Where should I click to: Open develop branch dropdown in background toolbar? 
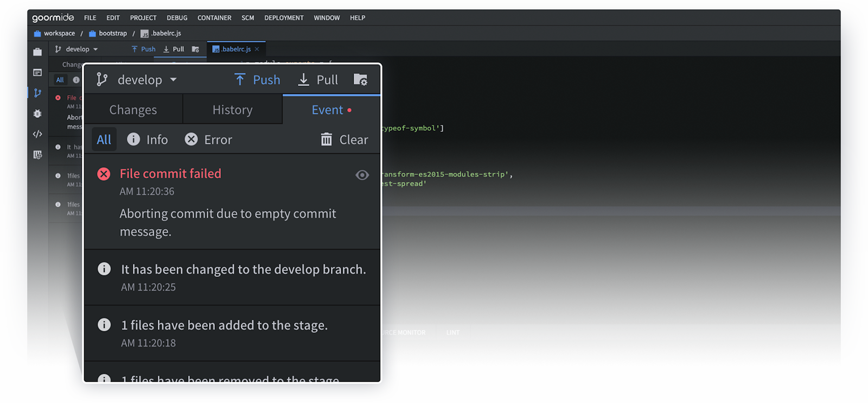coord(76,49)
